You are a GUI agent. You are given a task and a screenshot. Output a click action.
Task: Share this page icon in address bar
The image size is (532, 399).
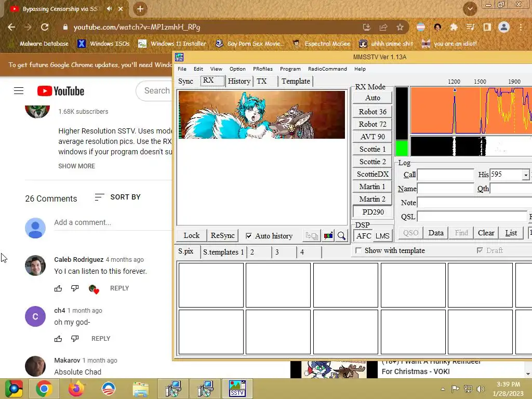pos(383,27)
